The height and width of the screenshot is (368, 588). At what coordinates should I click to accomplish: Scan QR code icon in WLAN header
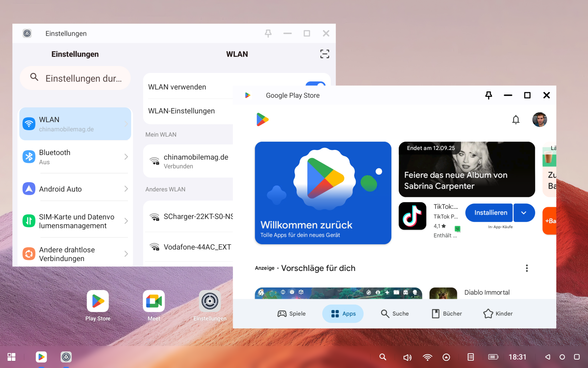[x=325, y=54]
